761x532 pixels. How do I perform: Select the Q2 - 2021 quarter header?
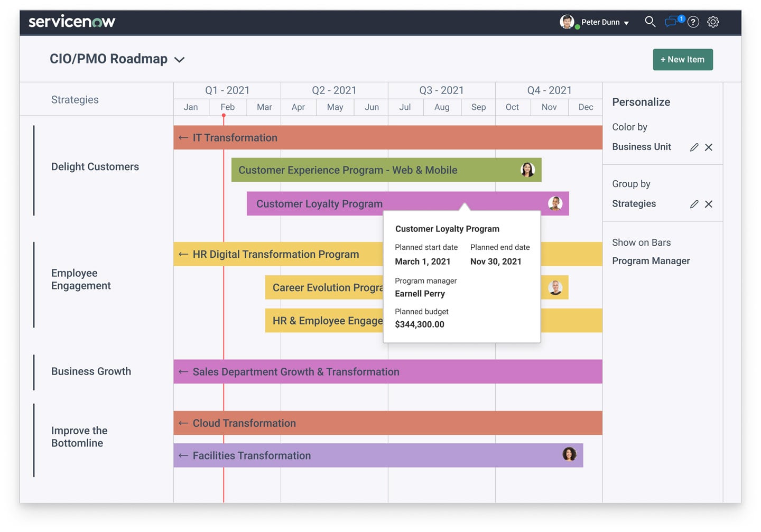(x=334, y=90)
